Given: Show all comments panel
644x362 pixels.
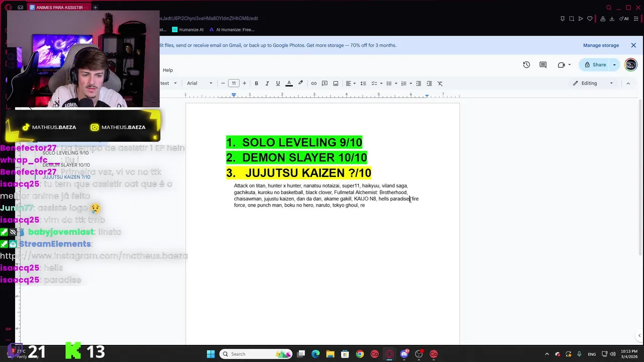Looking at the screenshot, I should coord(543,65).
